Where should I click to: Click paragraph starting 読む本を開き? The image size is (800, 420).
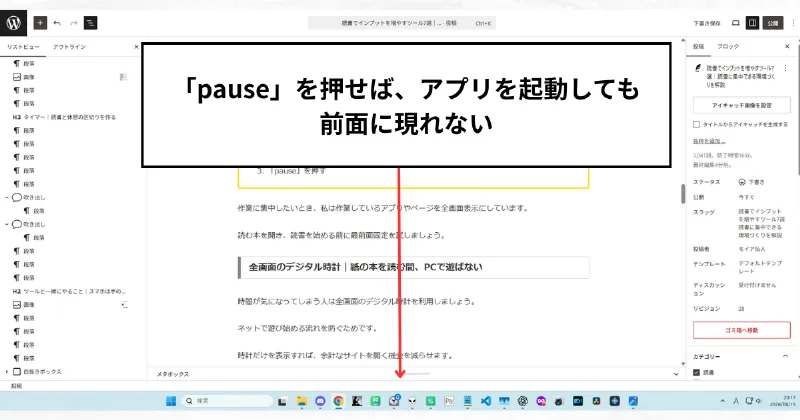click(x=342, y=235)
